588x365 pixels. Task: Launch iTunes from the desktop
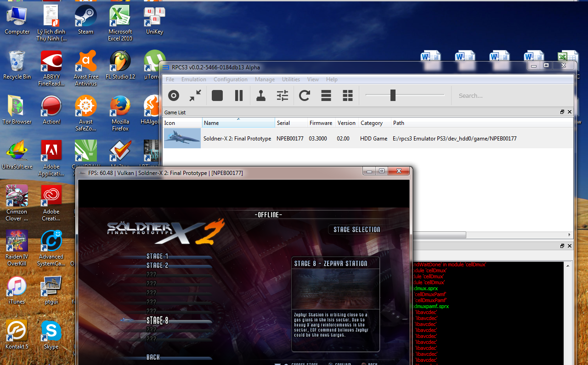[17, 290]
